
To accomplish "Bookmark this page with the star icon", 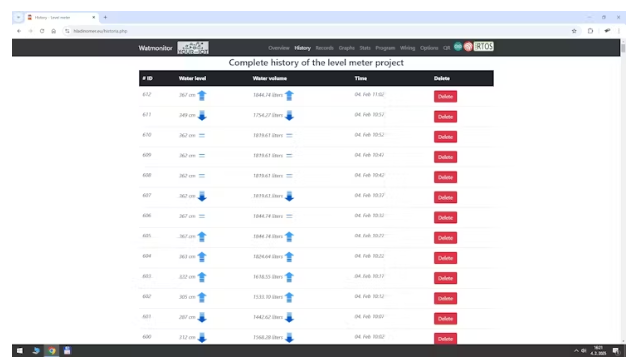I will click(x=574, y=31).
